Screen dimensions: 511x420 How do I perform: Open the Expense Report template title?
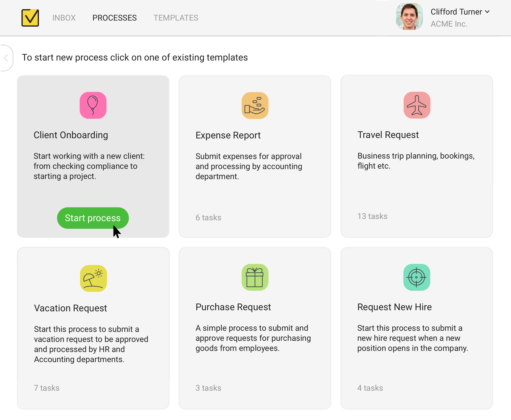tap(228, 135)
